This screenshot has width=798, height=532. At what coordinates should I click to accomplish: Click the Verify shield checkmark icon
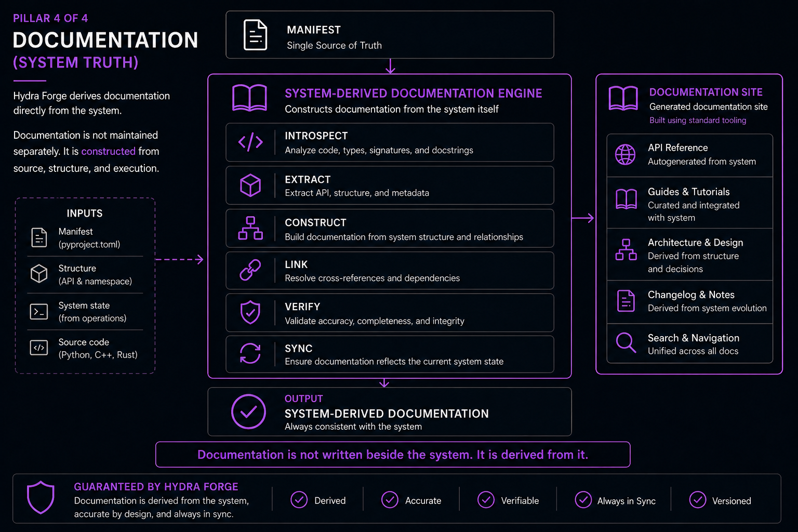point(250,312)
